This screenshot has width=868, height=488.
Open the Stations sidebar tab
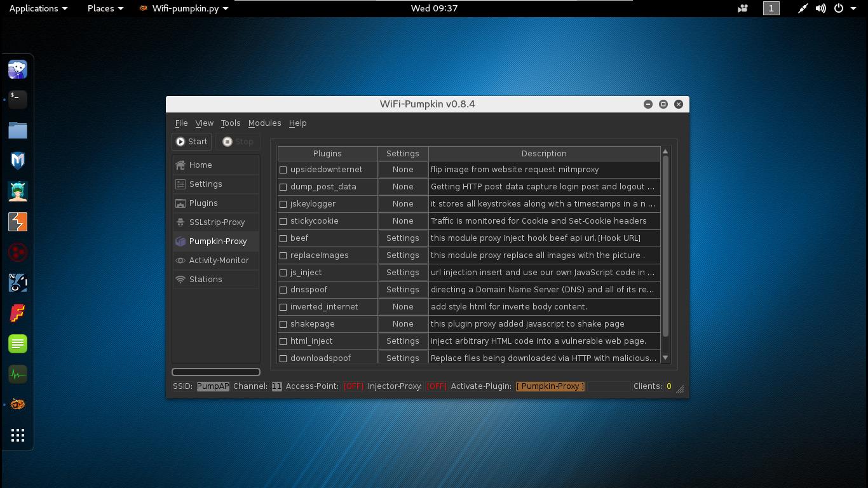pos(216,280)
